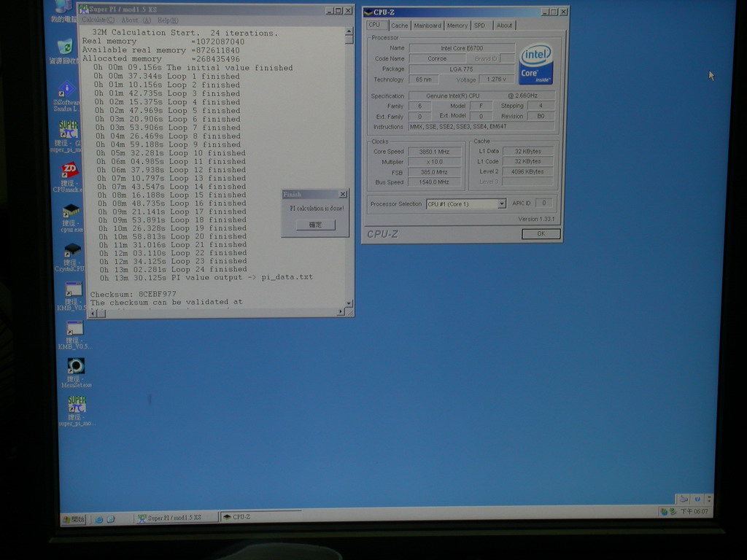This screenshot has width=747, height=560.
Task: Minimize the CPU-Z window
Action: point(545,12)
